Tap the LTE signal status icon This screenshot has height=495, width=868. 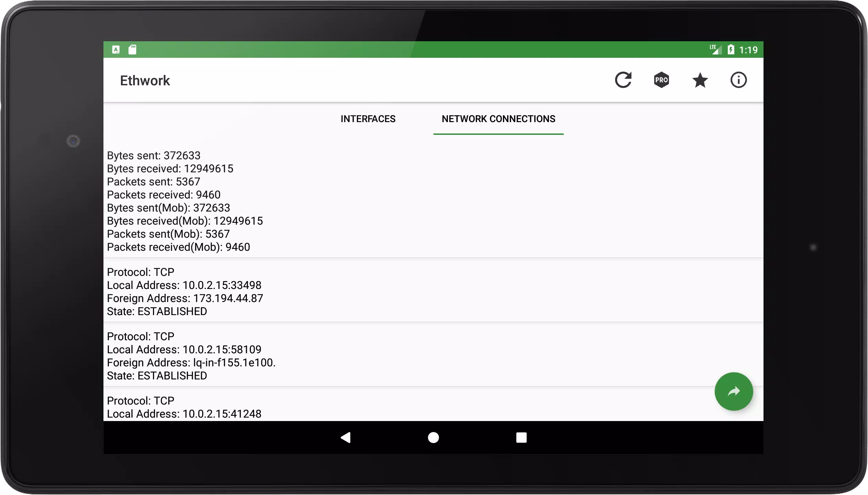click(x=715, y=50)
